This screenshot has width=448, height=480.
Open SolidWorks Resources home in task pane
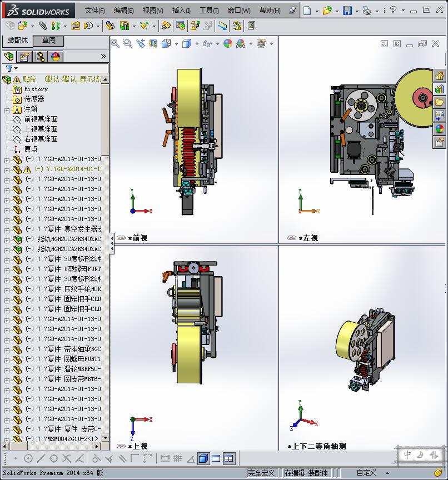pyautogui.click(x=439, y=76)
